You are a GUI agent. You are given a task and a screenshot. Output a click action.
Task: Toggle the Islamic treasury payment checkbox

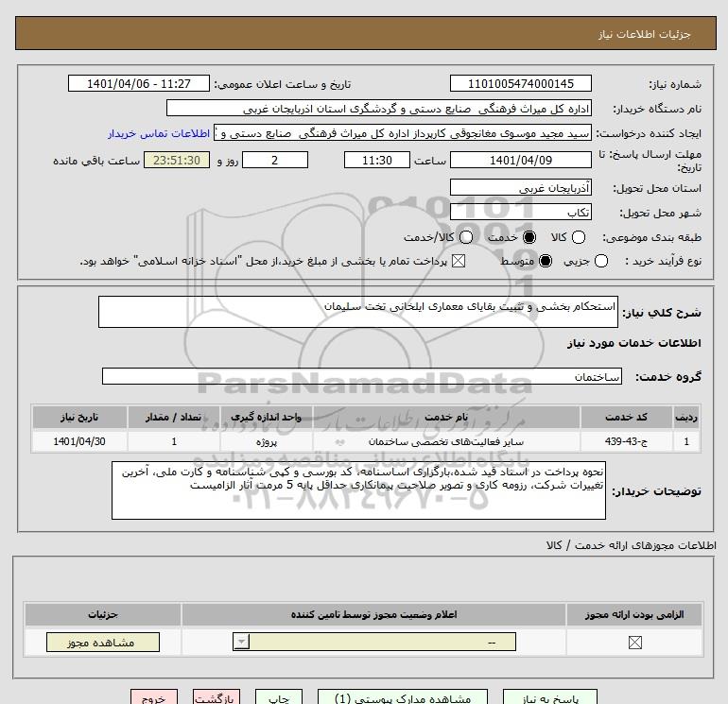(x=459, y=261)
